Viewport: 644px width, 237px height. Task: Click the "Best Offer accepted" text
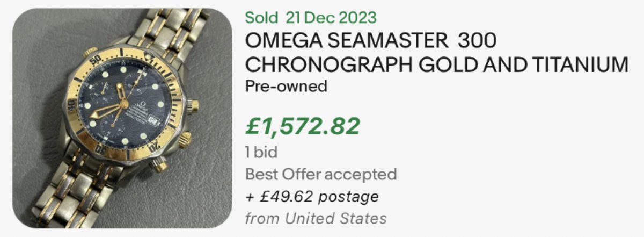(x=321, y=174)
